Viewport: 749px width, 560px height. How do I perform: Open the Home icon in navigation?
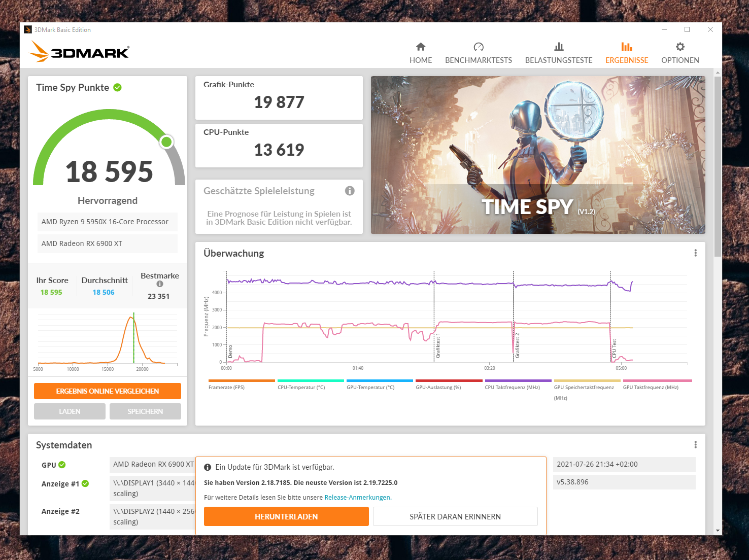click(421, 47)
